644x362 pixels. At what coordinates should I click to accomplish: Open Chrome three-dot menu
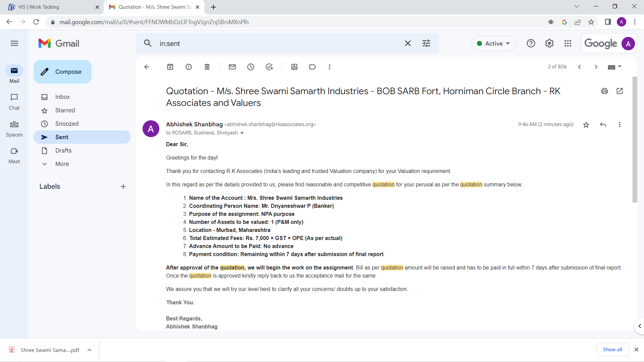[x=635, y=22]
